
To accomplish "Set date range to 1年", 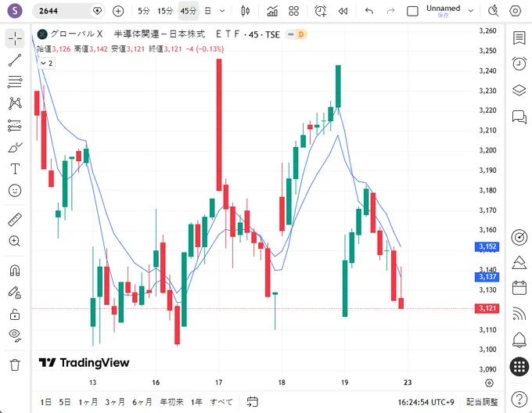I will click(196, 402).
